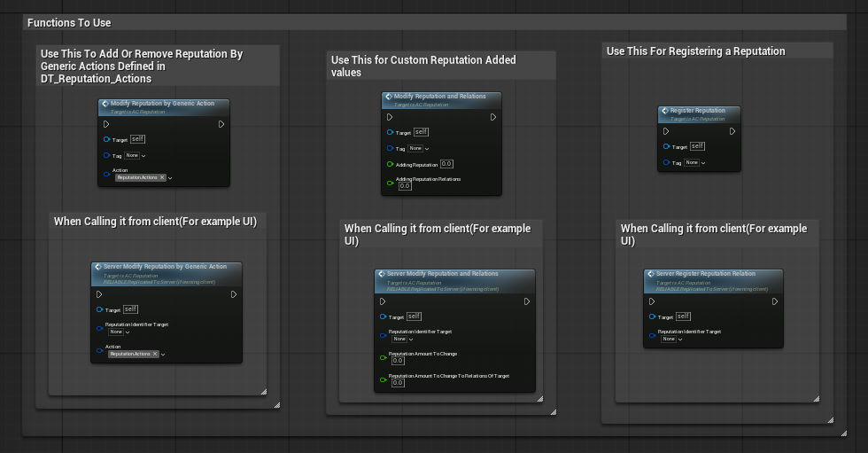
Task: Click input execution pin of Server Modify Reputation by Generic Action
Action: 99,294
